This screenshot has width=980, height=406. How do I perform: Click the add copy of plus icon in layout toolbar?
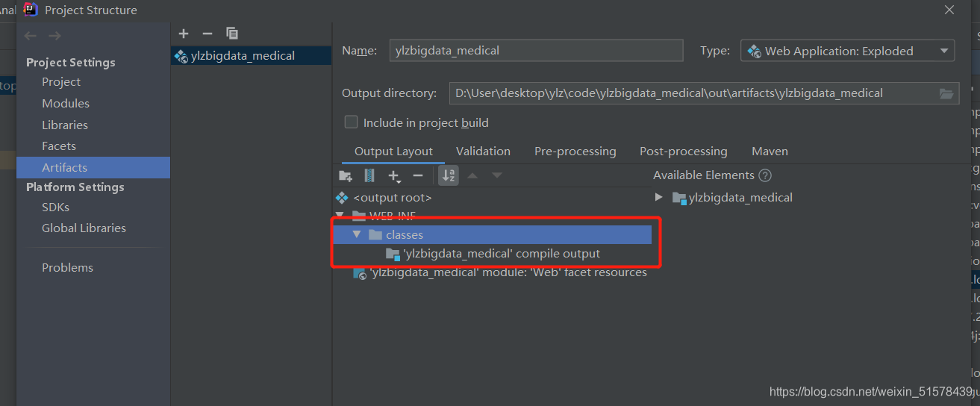[x=394, y=175]
